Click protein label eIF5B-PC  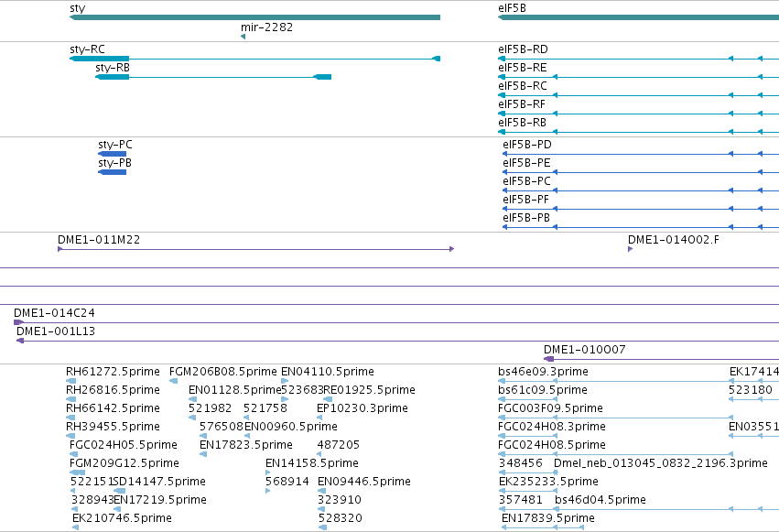coord(526,181)
